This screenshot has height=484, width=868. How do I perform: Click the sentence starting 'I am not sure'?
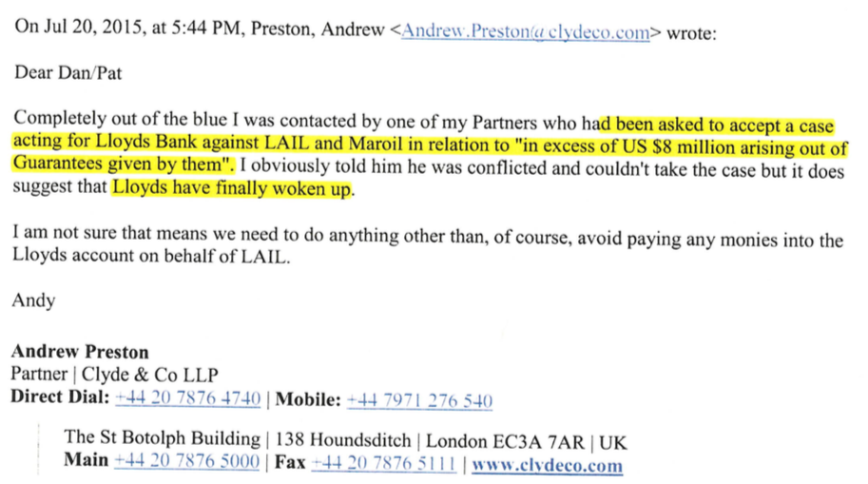[428, 246]
